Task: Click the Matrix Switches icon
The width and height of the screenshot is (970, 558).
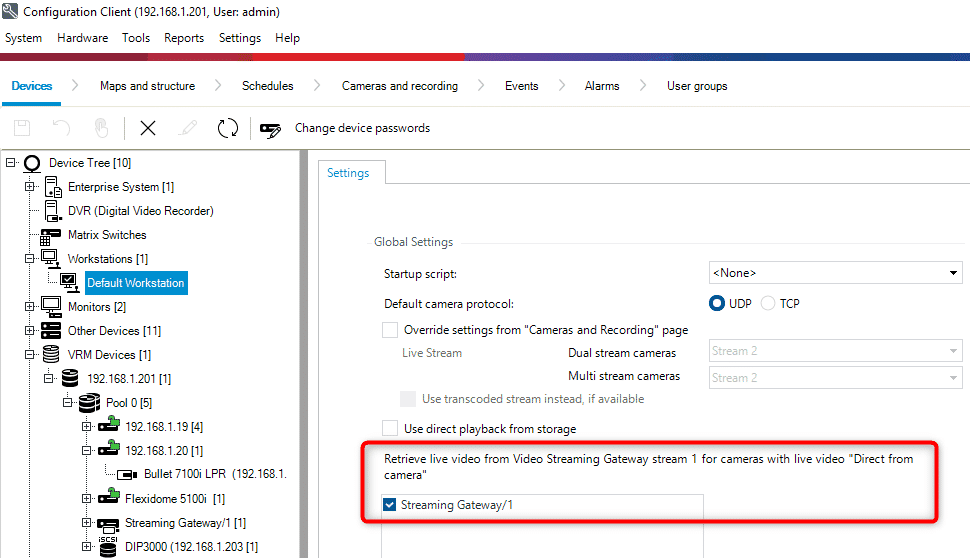Action: click(x=51, y=235)
